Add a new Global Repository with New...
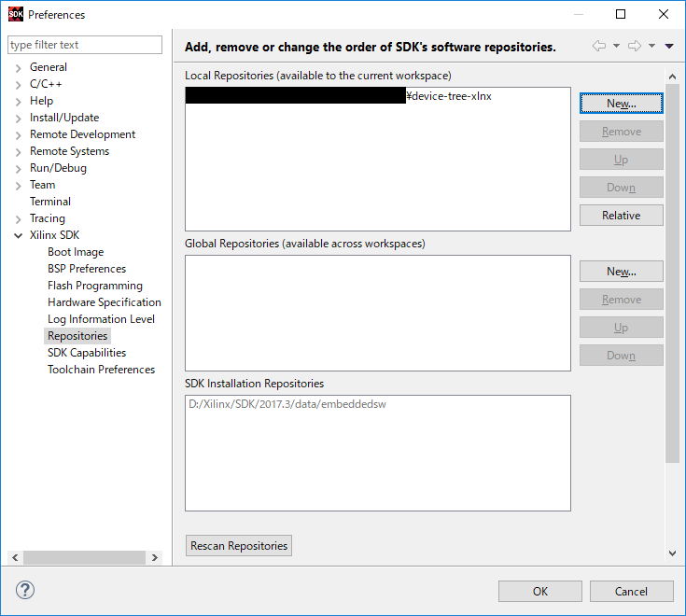 622,272
